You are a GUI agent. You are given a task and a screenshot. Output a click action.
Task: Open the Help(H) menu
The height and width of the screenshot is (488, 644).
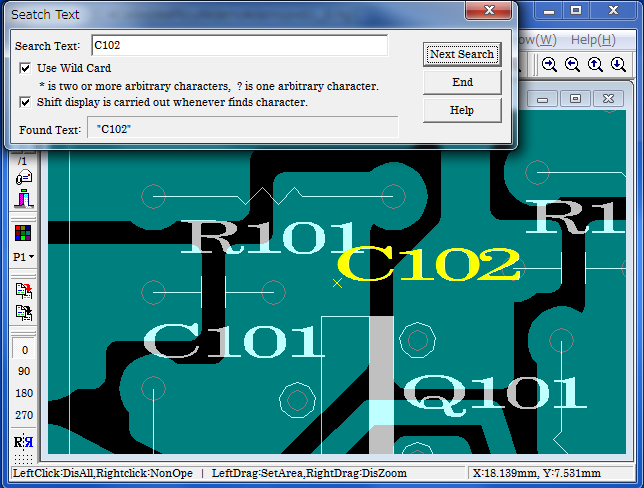pyautogui.click(x=592, y=40)
